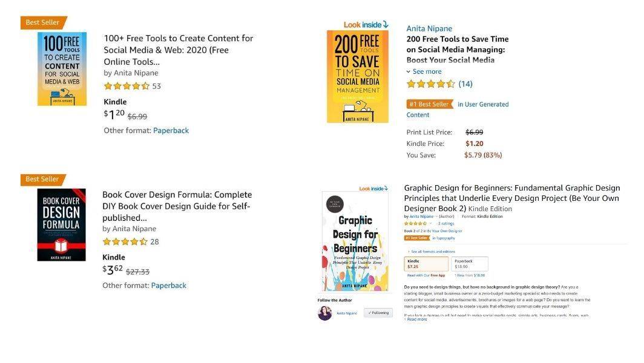Viewport: 644px width, 363px height.
Task: Open star ratings for Book Cover Design Formula
Action: coord(125,242)
